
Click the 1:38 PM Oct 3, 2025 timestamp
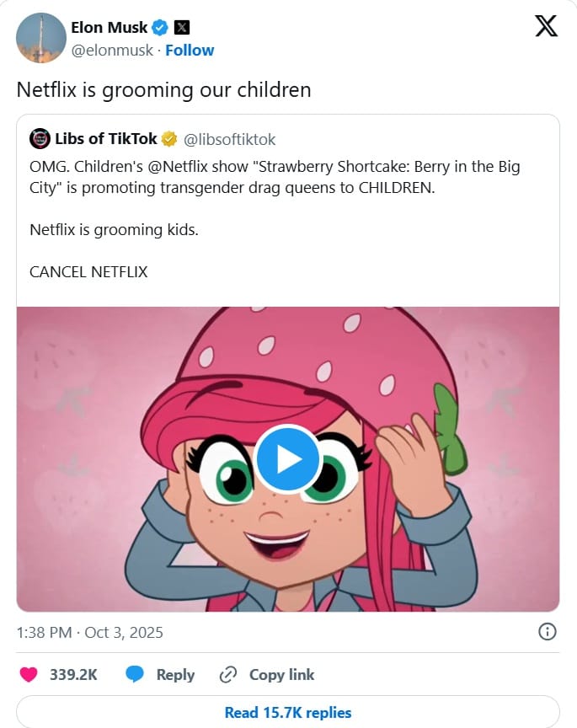click(x=90, y=632)
